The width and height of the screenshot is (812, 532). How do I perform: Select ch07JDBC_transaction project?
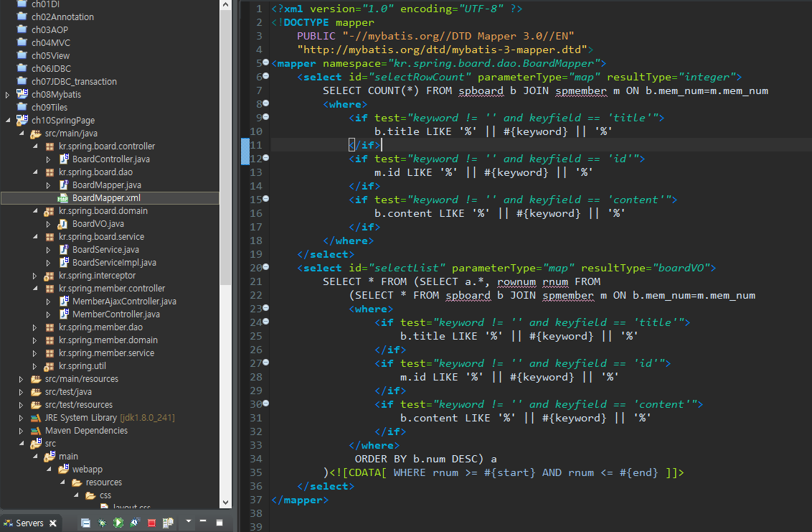coord(74,82)
